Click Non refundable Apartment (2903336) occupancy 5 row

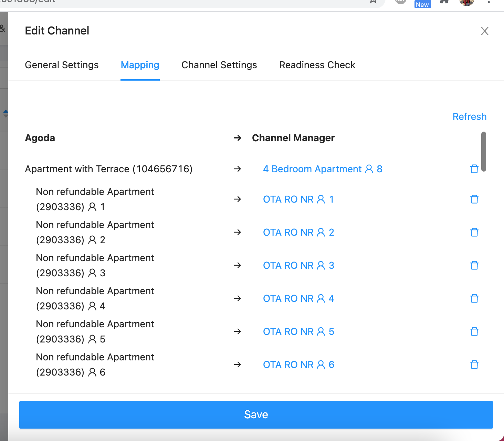95,331
